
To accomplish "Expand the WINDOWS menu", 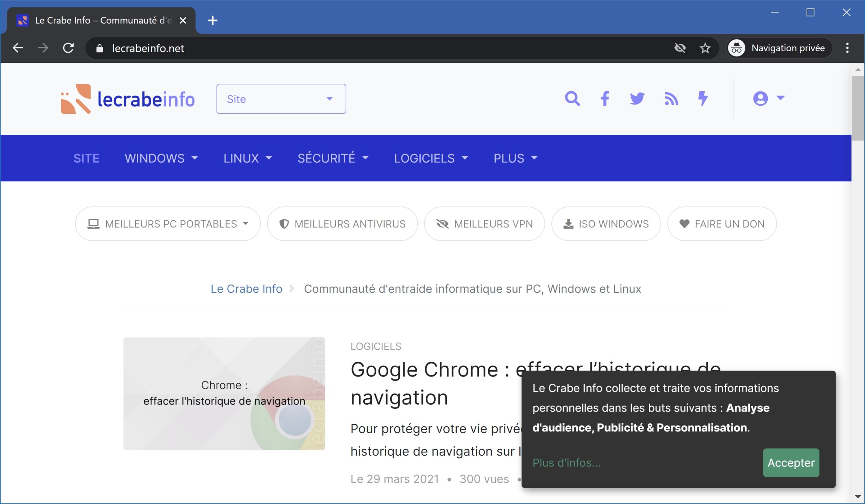I will 161,158.
